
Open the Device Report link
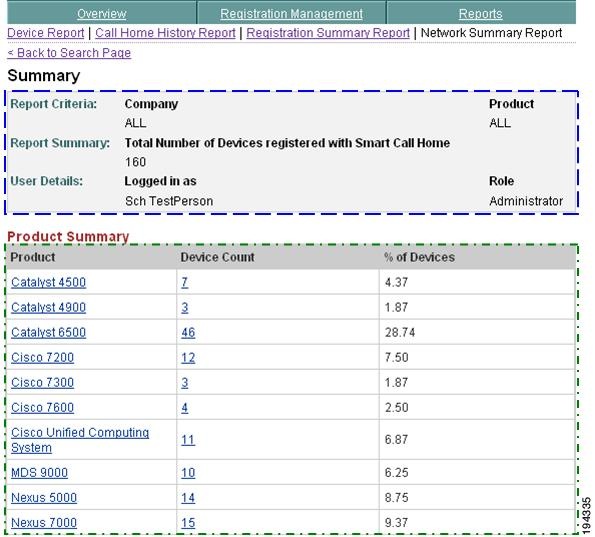(46, 33)
